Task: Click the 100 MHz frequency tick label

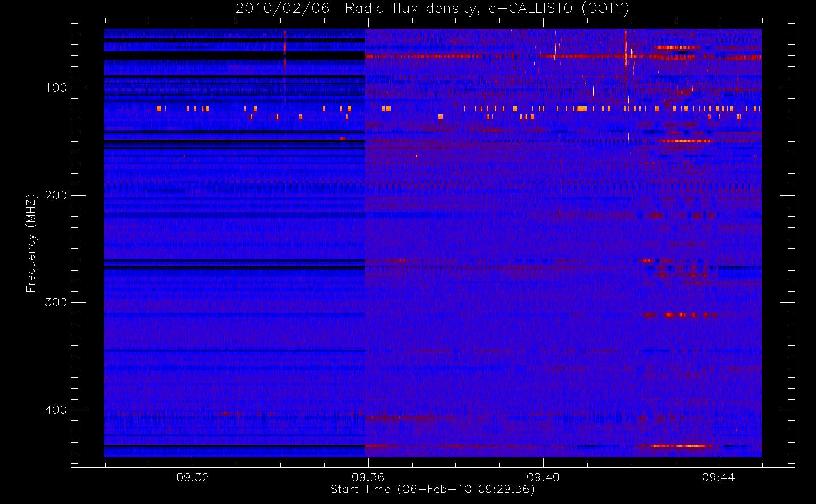Action: [56, 88]
